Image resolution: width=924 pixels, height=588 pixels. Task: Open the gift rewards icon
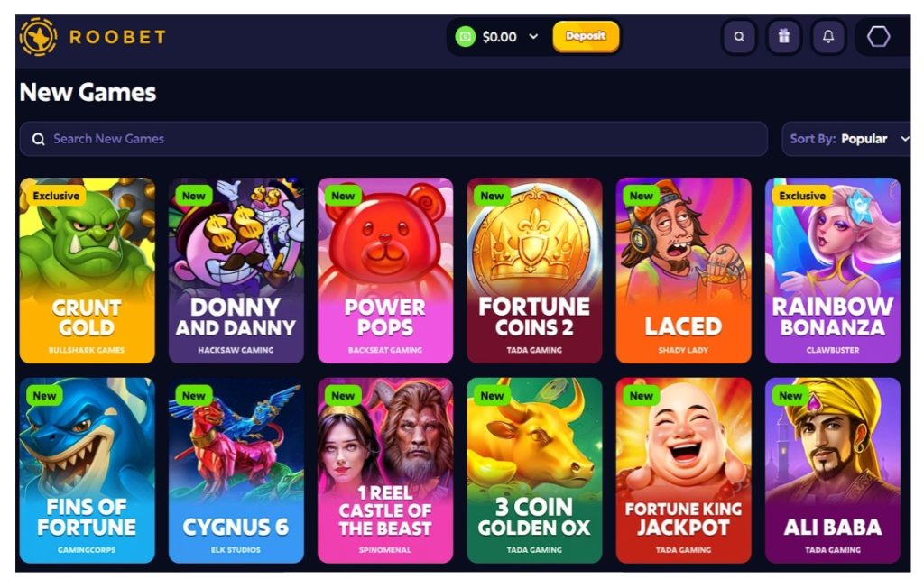pos(784,37)
